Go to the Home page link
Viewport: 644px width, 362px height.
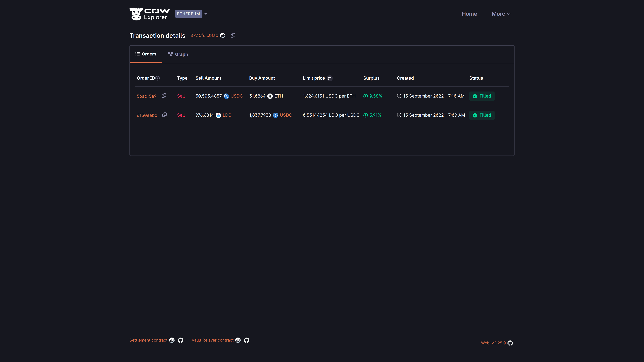pyautogui.click(x=469, y=14)
